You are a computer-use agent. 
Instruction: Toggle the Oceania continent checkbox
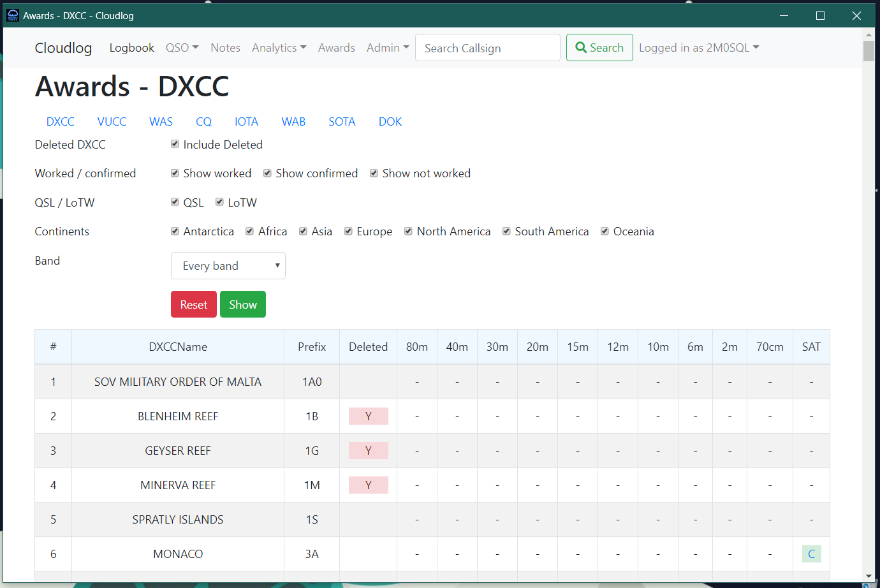point(605,231)
